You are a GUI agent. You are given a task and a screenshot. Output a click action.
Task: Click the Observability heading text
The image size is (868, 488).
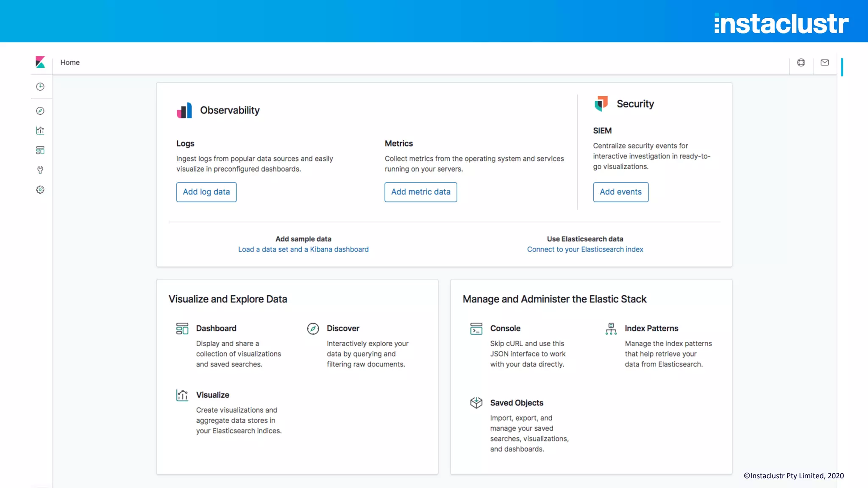pyautogui.click(x=230, y=110)
